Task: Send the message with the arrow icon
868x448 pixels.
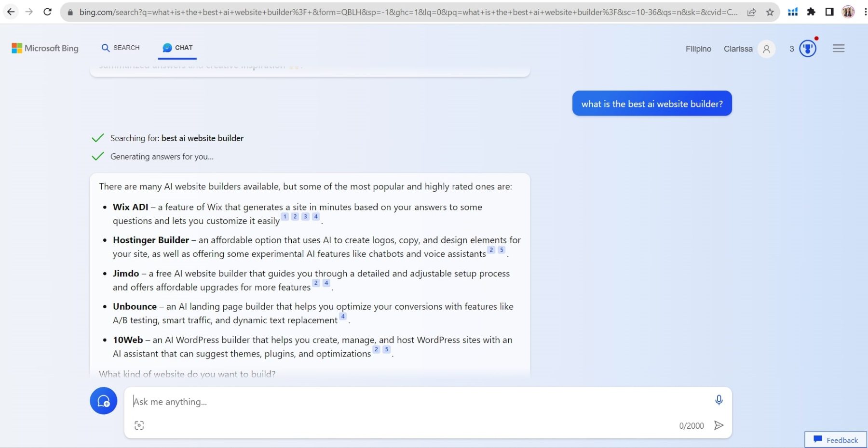Action: tap(719, 425)
